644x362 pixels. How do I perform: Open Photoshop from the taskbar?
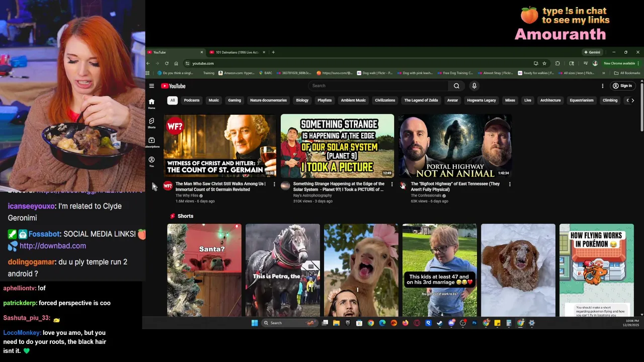474,323
